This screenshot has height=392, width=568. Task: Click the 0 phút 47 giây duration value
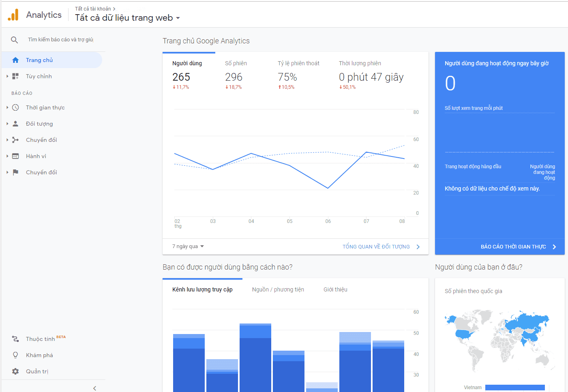coord(371,77)
